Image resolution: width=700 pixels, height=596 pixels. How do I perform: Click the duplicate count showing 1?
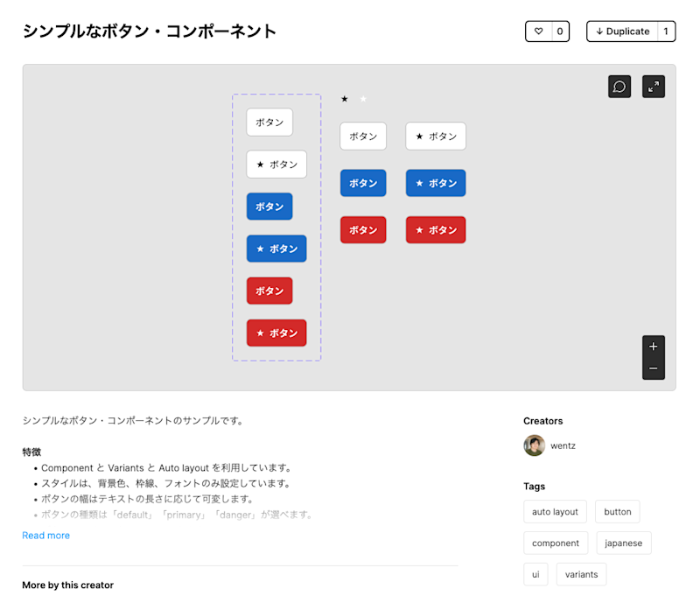tap(666, 32)
